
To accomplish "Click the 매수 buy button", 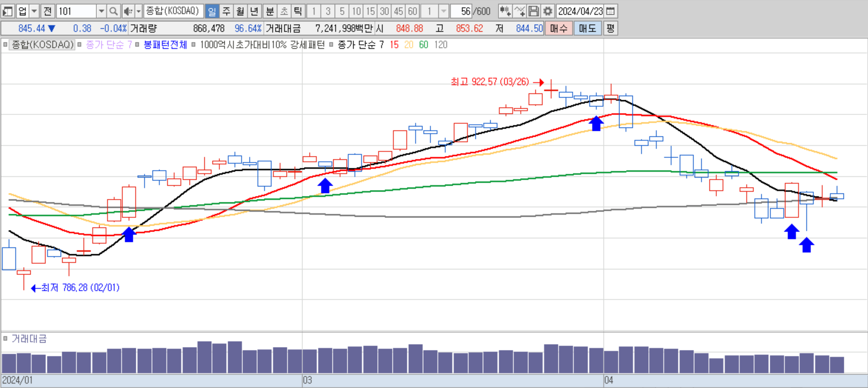I will [558, 29].
